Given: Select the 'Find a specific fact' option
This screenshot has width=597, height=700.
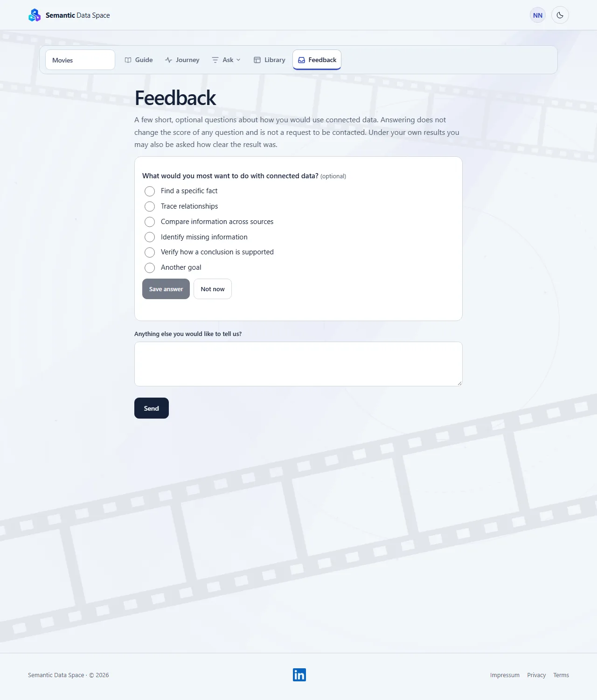Looking at the screenshot, I should pos(150,191).
